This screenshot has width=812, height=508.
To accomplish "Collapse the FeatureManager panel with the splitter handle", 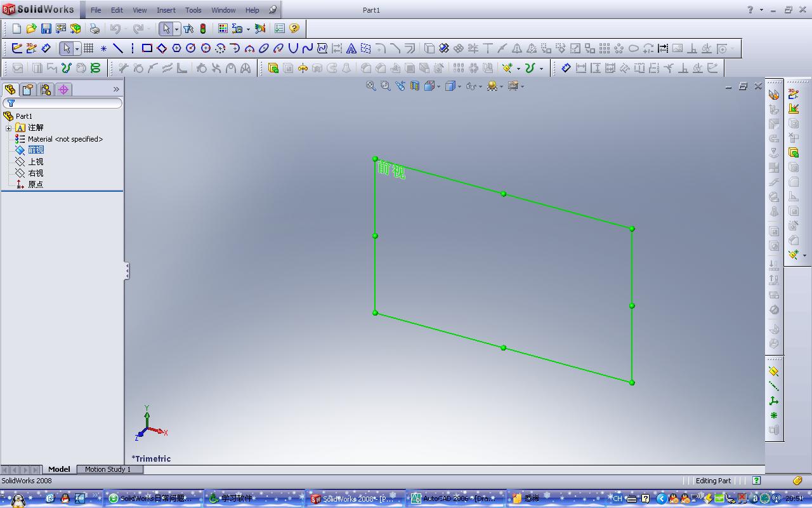I will click(x=127, y=271).
